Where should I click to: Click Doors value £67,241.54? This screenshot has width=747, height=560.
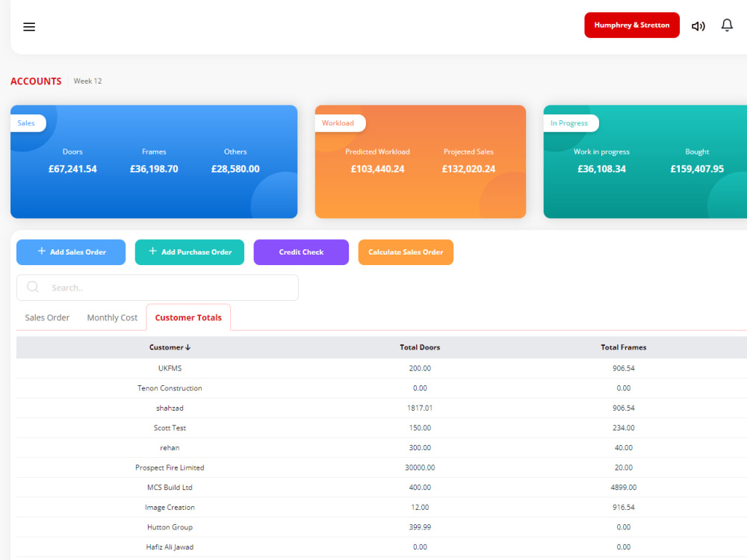pyautogui.click(x=72, y=169)
